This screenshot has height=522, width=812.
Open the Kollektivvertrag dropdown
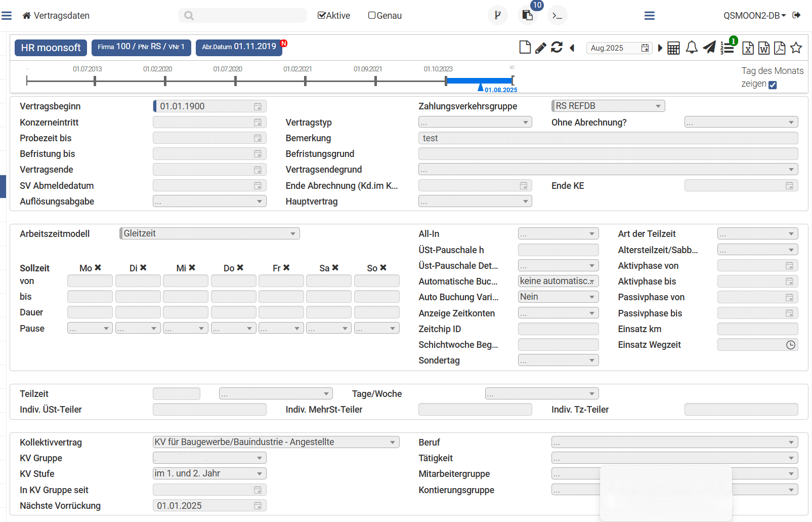(276, 442)
